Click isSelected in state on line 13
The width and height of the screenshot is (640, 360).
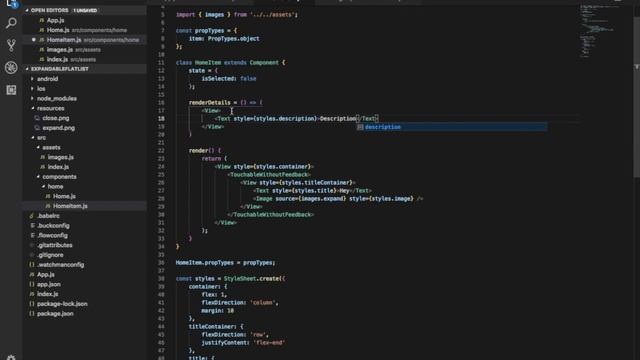(x=218, y=79)
